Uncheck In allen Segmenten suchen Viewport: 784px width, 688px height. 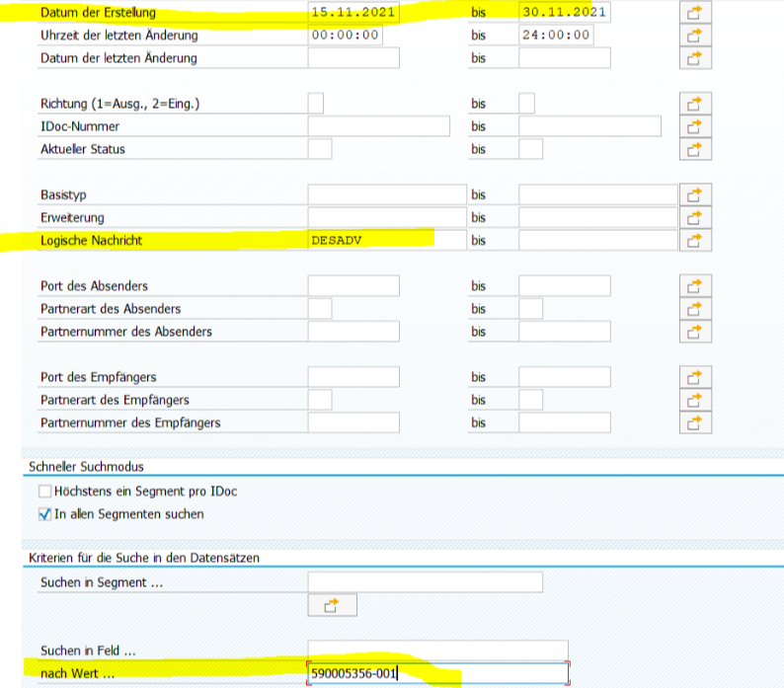(44, 513)
